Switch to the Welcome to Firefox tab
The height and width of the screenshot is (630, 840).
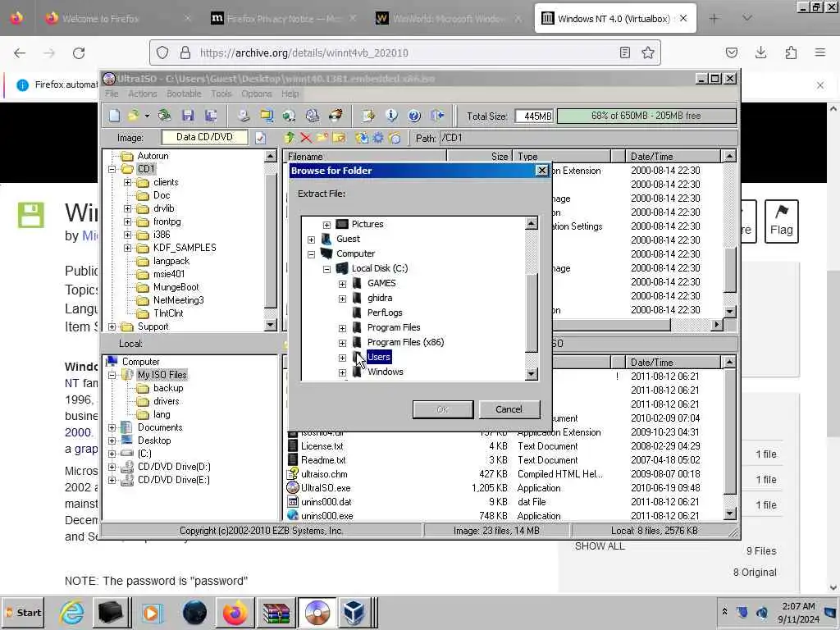tap(116, 19)
